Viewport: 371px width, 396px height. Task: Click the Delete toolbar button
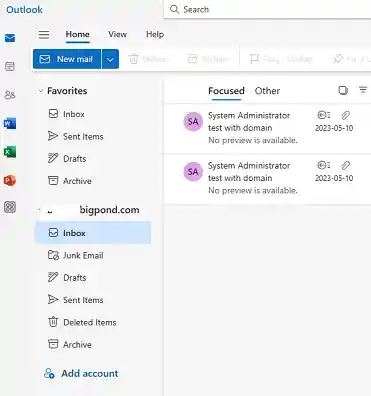pyautogui.click(x=149, y=59)
